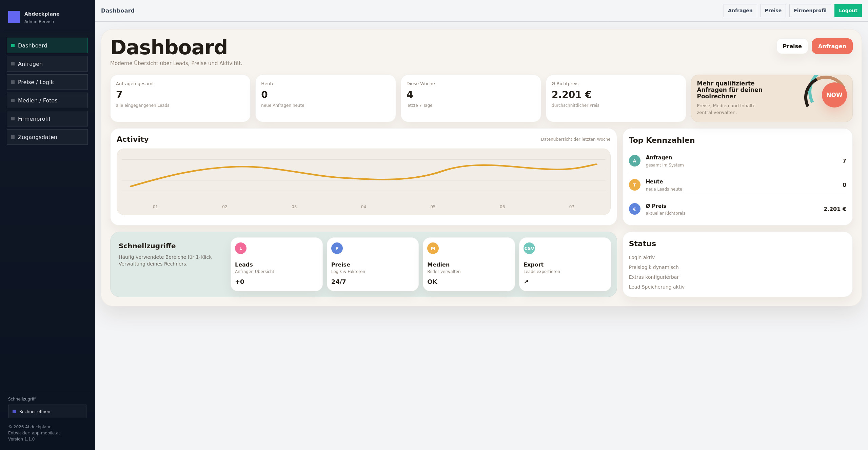Click the teal CSV export icon
Screen dimensions: 868x450
[x=529, y=248]
